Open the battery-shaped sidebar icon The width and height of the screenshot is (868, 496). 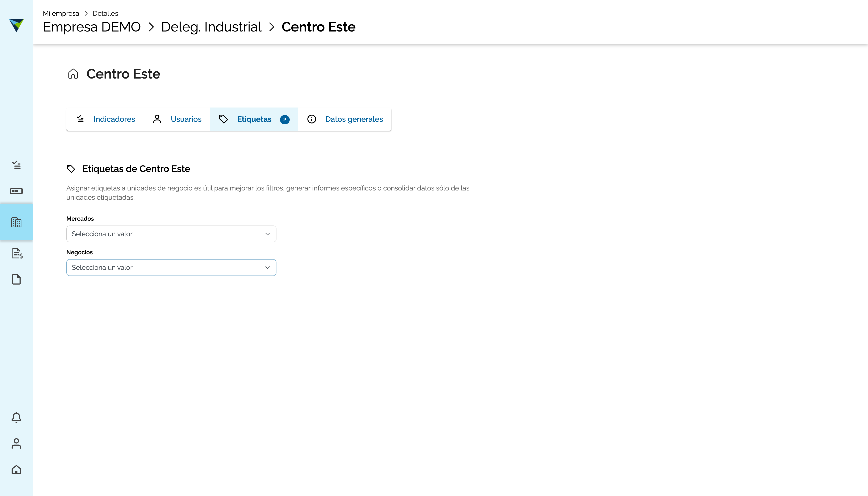pyautogui.click(x=16, y=191)
